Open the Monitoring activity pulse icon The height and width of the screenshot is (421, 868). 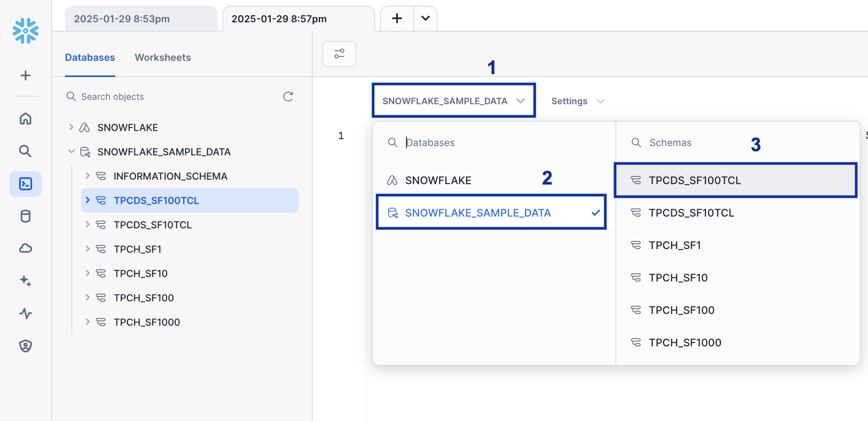[x=26, y=314]
